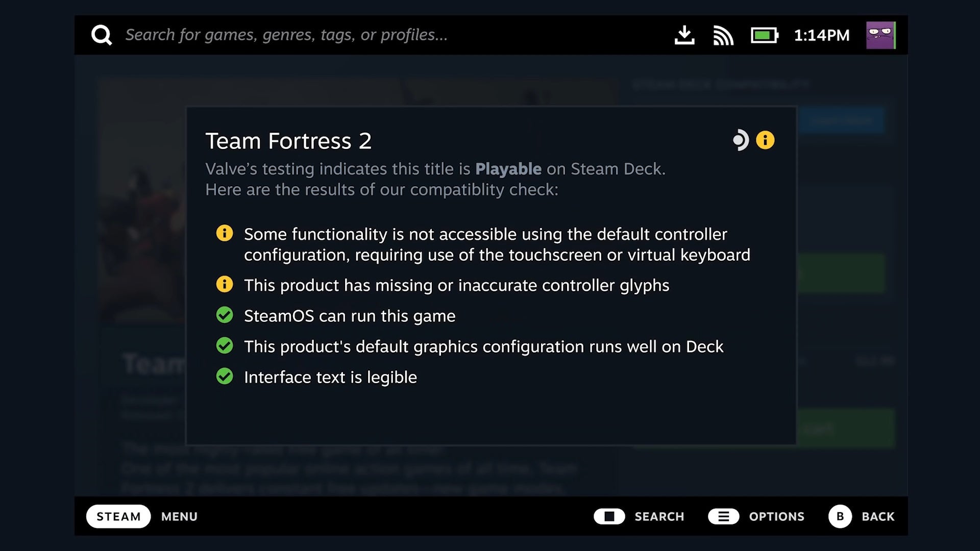Click the info icon next to controller configuration warning

tap(225, 234)
